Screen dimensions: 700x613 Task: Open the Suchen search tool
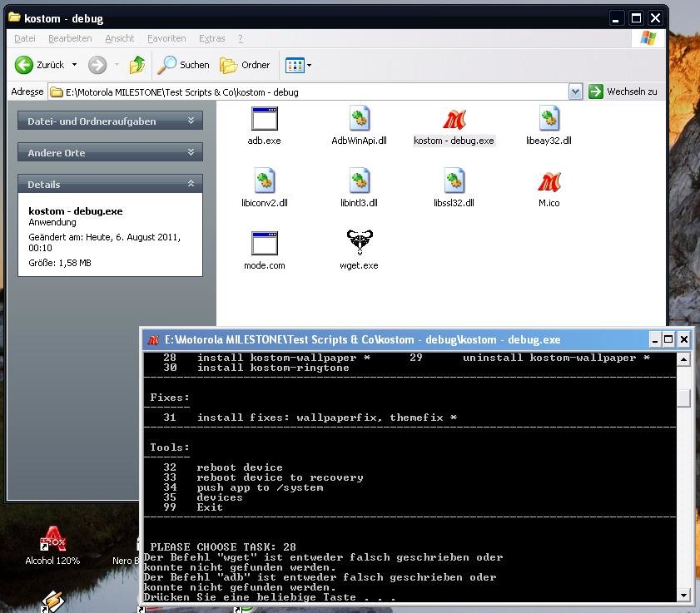[x=183, y=65]
